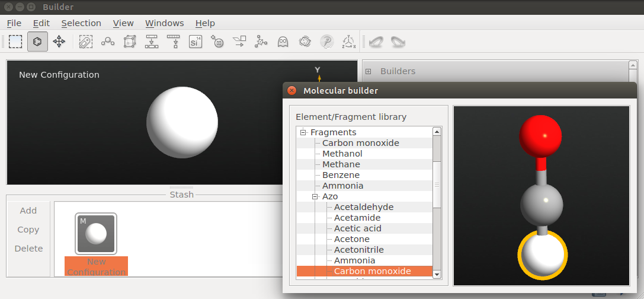Open the Help menu
Viewport: 644px width, 299px height.
click(206, 23)
